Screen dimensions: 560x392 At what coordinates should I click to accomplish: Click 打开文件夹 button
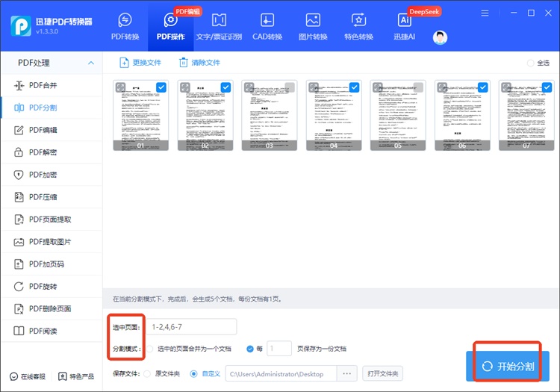382,374
